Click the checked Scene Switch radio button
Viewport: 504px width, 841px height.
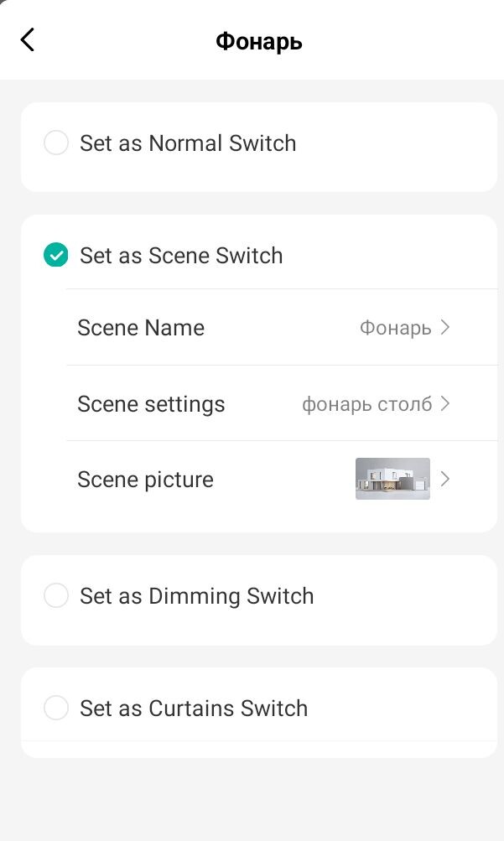(56, 256)
